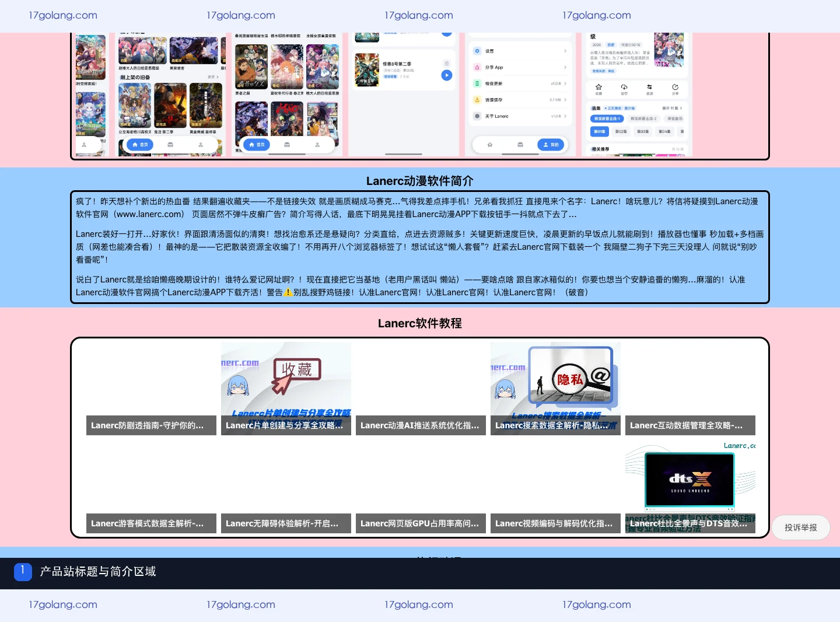
Task: Click the 投诉举报 button
Action: click(801, 527)
